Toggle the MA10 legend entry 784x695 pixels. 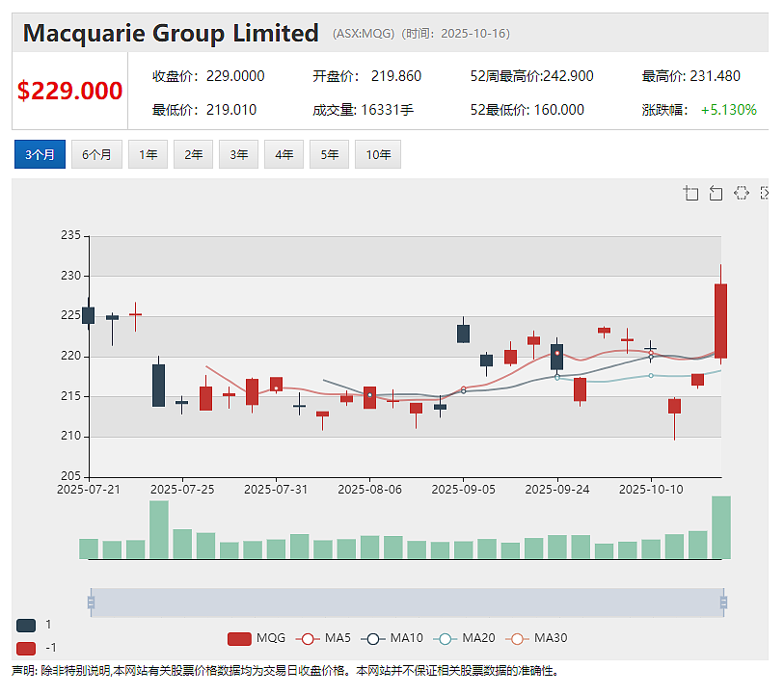pyautogui.click(x=392, y=638)
